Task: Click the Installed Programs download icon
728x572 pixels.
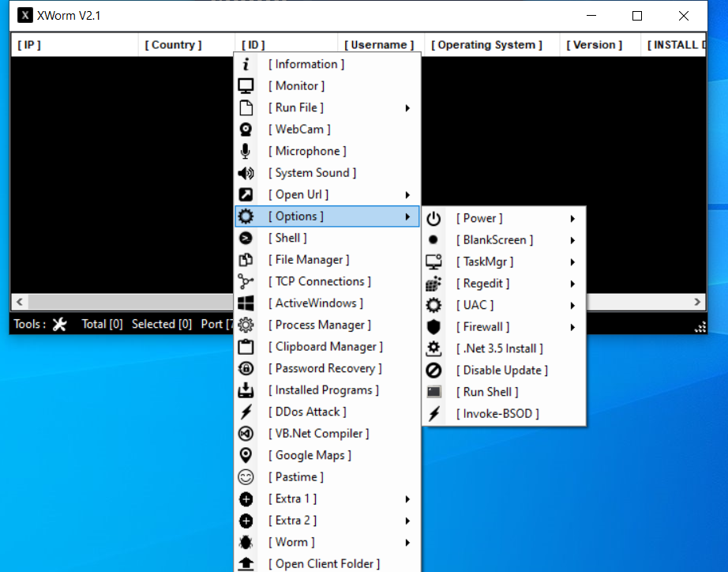Action: coord(246,390)
